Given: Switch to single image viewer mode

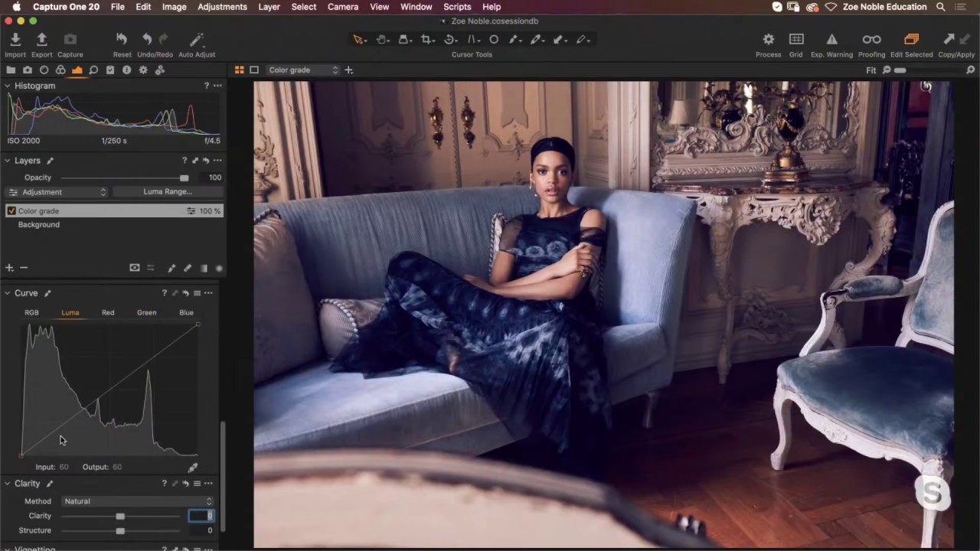Looking at the screenshot, I should (x=254, y=70).
